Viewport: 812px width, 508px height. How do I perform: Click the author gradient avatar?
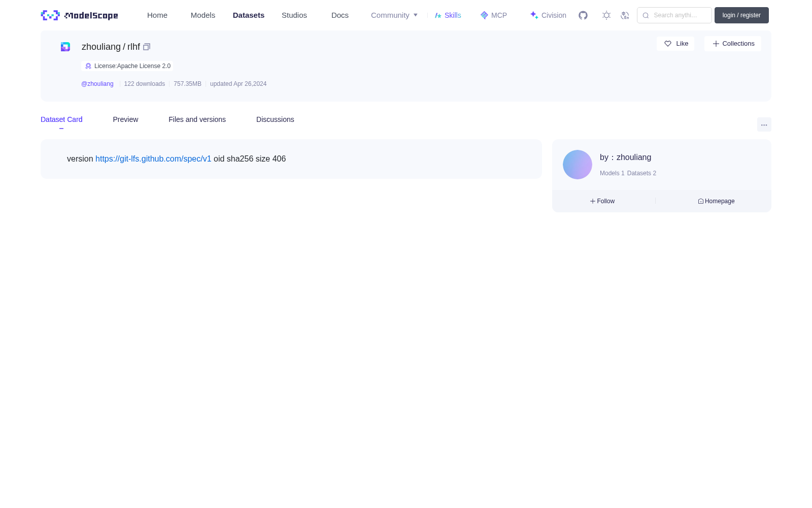(x=578, y=165)
